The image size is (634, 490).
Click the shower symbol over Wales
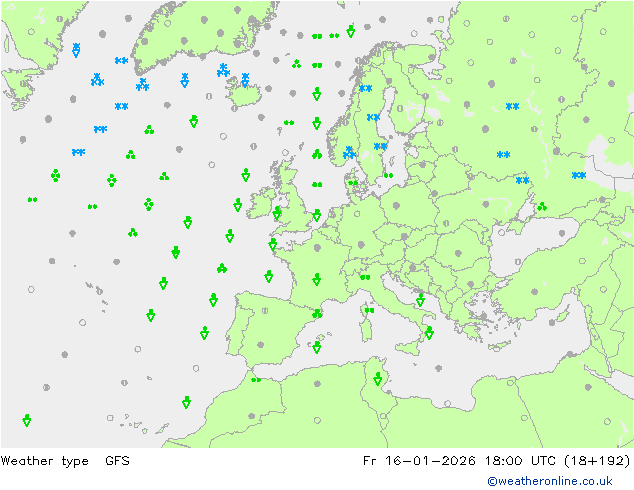pos(277,213)
